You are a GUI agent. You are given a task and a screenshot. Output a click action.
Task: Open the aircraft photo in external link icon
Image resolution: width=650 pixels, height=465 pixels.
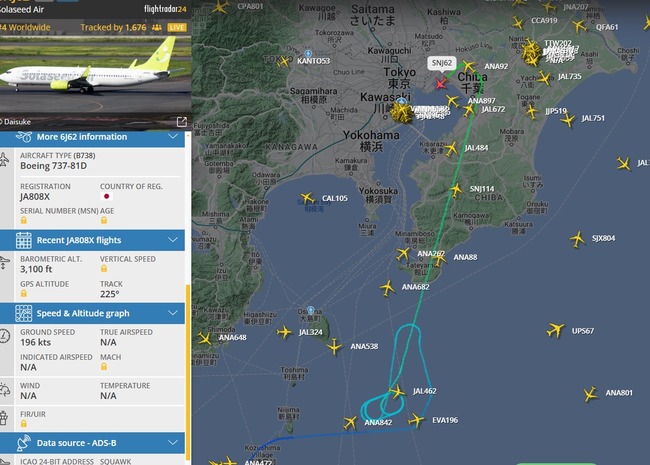[182, 121]
